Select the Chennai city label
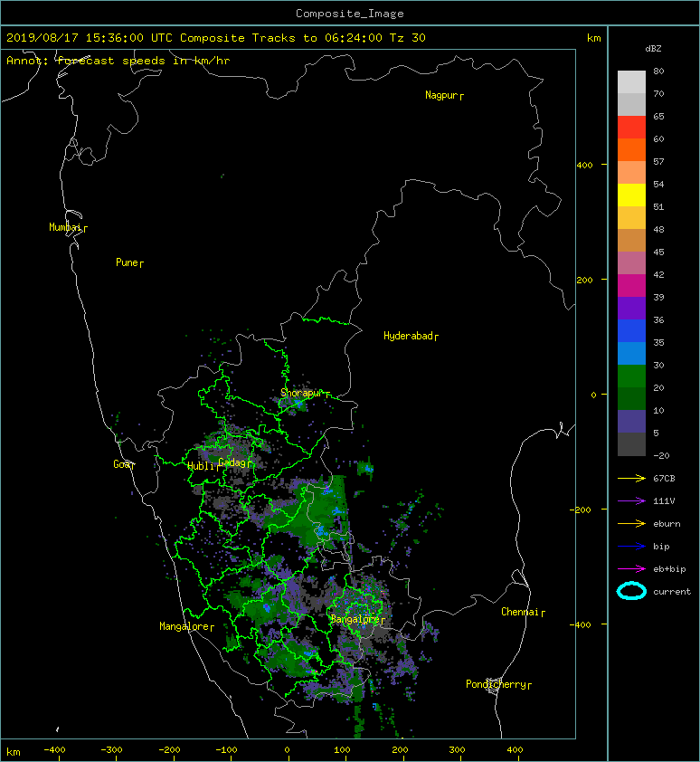 point(520,612)
